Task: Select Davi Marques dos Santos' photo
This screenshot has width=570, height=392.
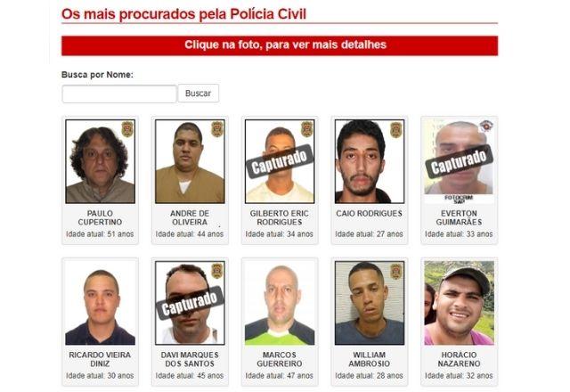Action: (x=190, y=303)
